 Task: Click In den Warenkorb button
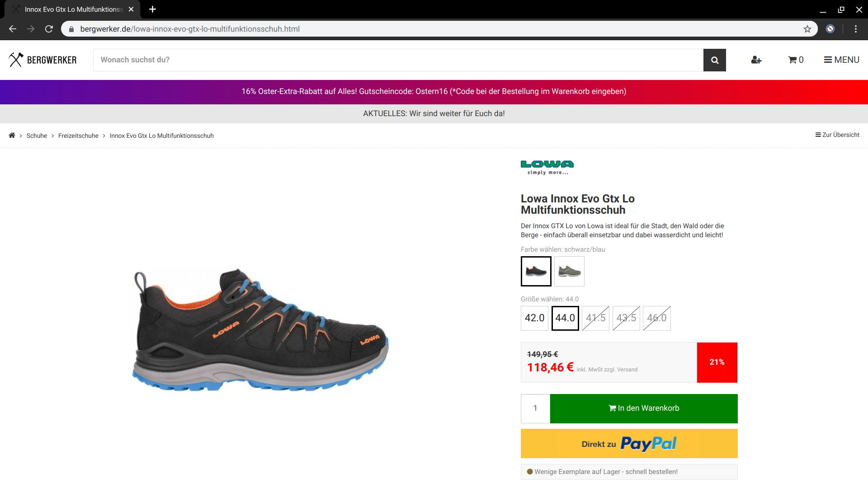644,408
